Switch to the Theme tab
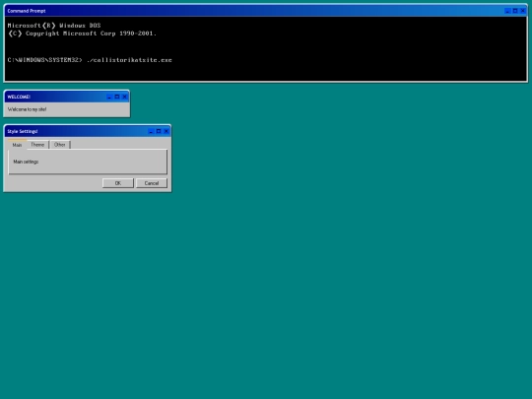The height and width of the screenshot is (399, 532). [x=37, y=145]
